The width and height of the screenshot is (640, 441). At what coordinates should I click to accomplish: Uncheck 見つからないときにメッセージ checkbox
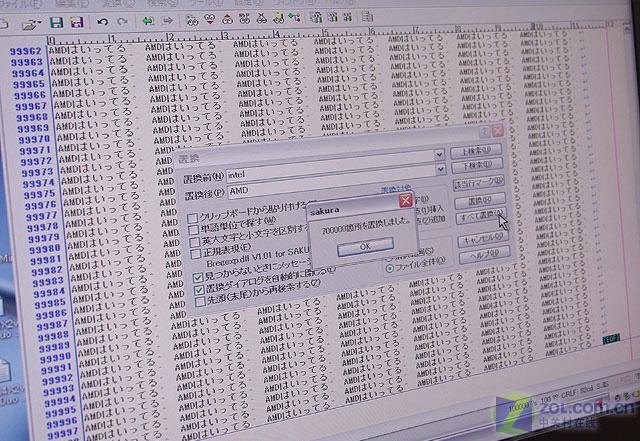(x=198, y=278)
